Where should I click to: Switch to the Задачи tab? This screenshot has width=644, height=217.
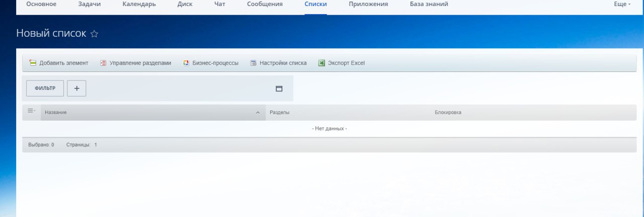pos(89,4)
